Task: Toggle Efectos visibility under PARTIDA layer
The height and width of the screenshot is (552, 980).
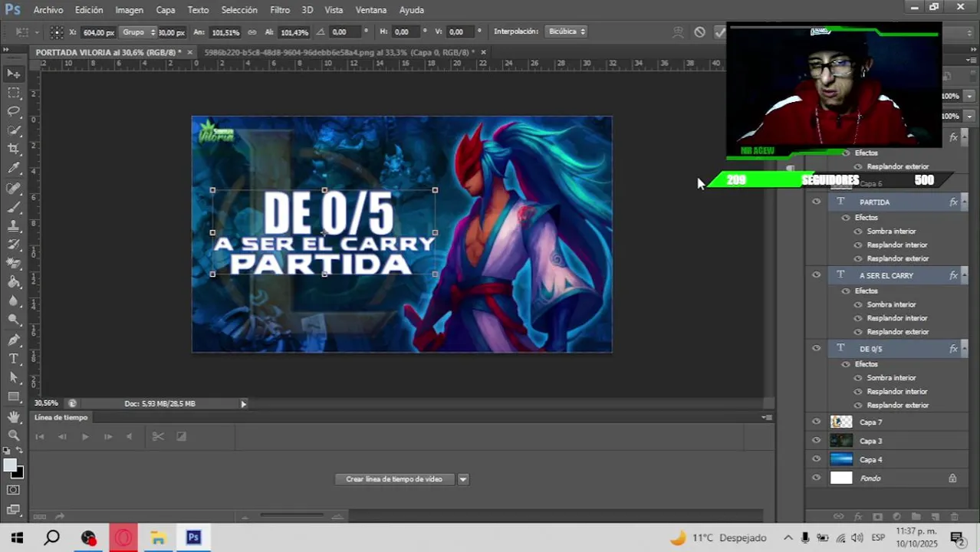Action: click(x=846, y=218)
